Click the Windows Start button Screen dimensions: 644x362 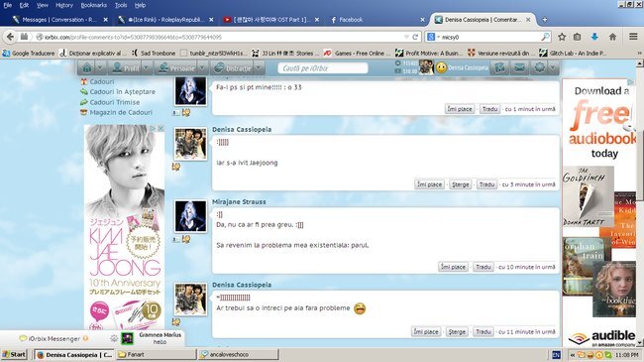(14, 354)
